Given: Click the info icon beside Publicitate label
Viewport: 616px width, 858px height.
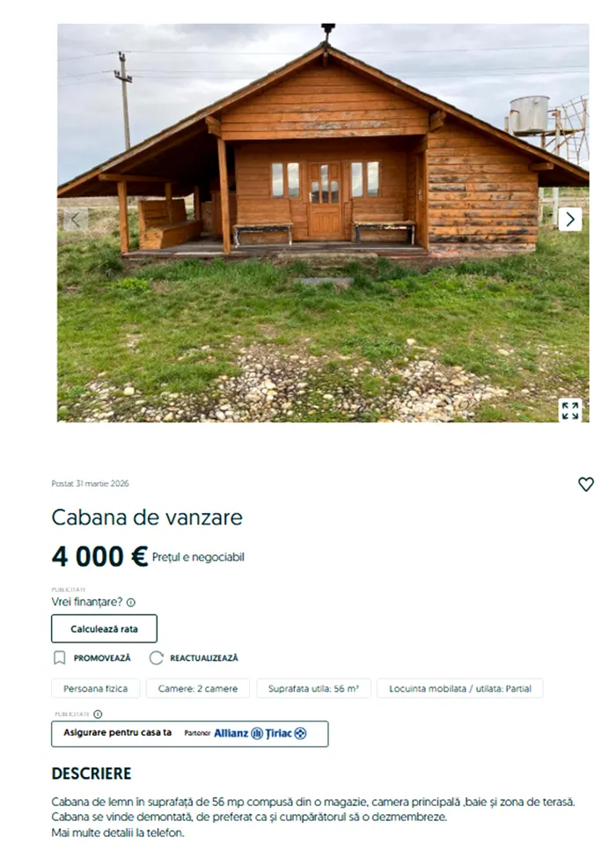Looking at the screenshot, I should pos(98,714).
